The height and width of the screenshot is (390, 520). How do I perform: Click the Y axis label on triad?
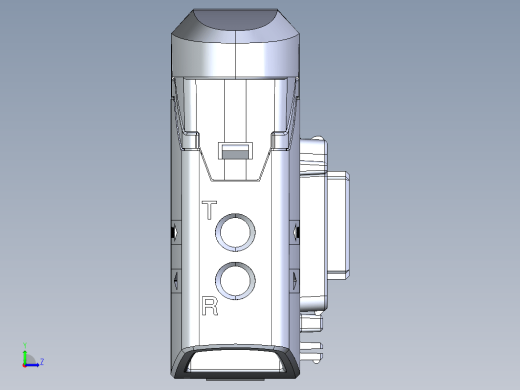(25, 345)
